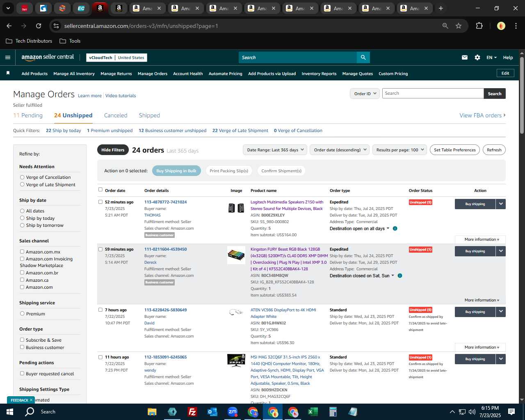
Task: Open Excel from the taskbar
Action: [x=313, y=412]
